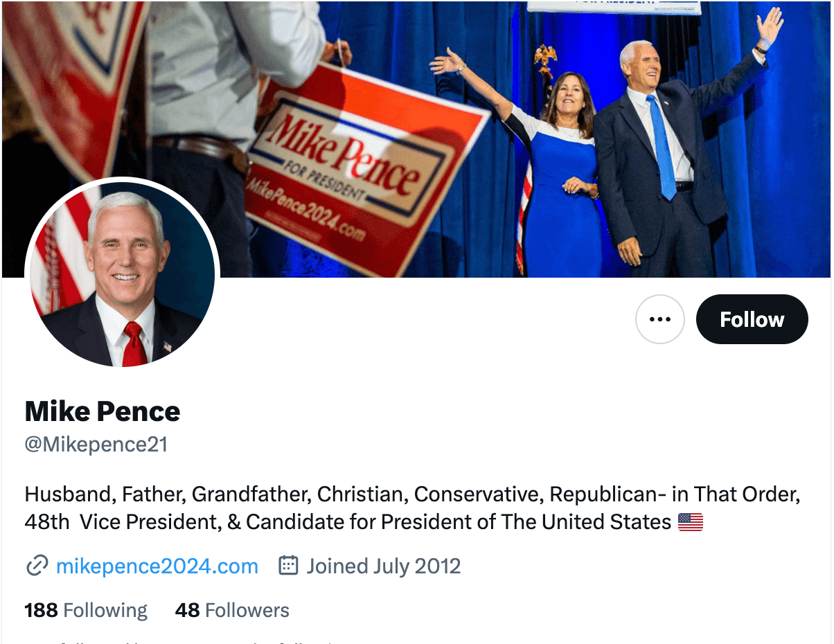Screen dimensions: 834x644
Task: View the 48 Followers list
Action: point(232,610)
